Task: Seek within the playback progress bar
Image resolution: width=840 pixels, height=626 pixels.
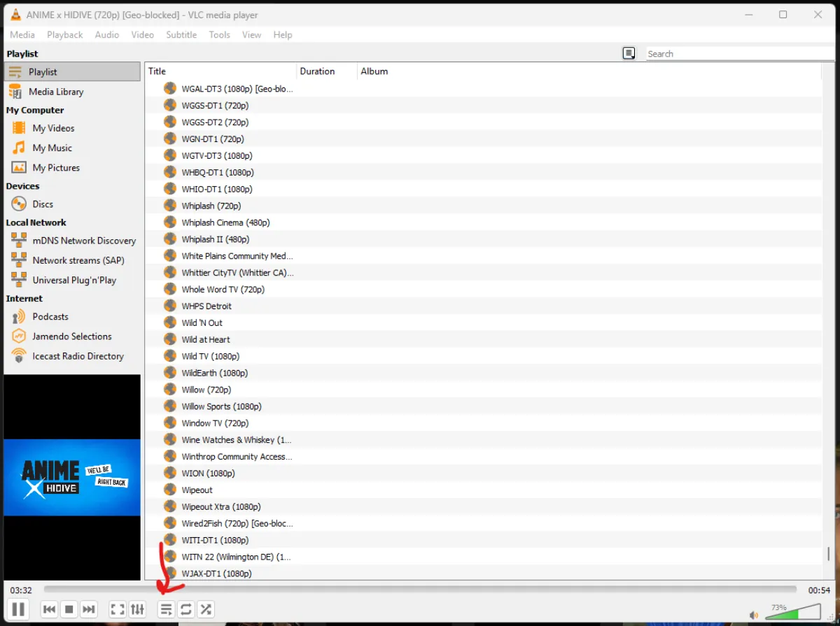Action: point(420,590)
